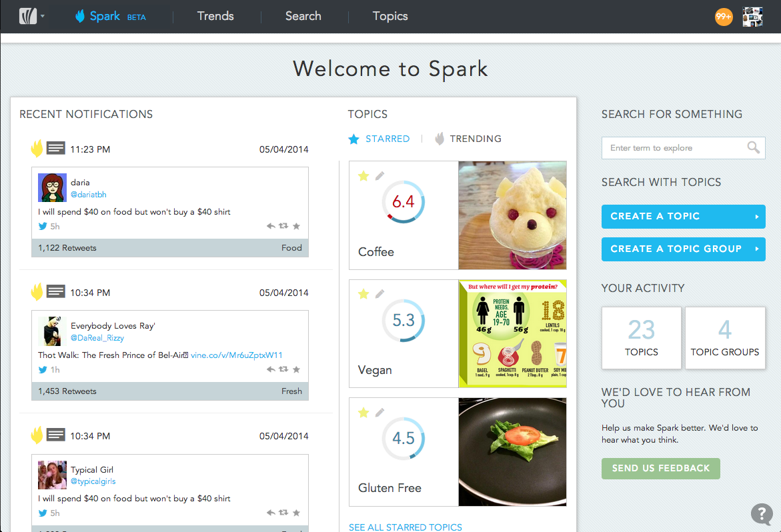Image resolution: width=781 pixels, height=532 pixels.
Task: Click the 1,453 Retweets count
Action: click(x=67, y=391)
